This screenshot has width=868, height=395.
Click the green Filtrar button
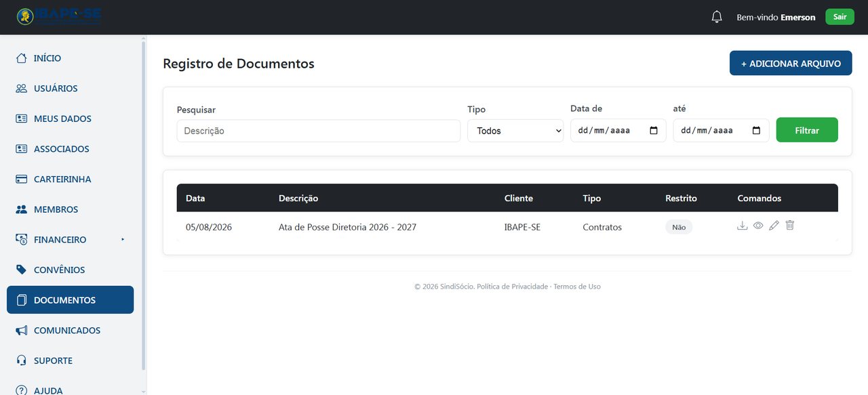click(807, 130)
